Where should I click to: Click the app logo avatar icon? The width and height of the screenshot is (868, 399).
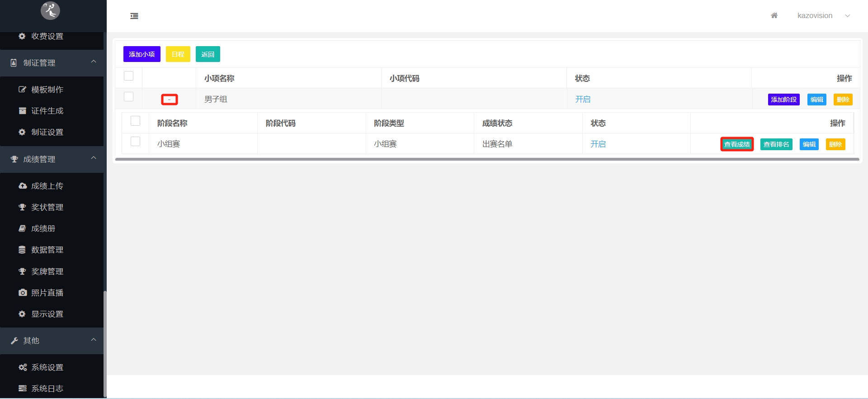tap(50, 10)
